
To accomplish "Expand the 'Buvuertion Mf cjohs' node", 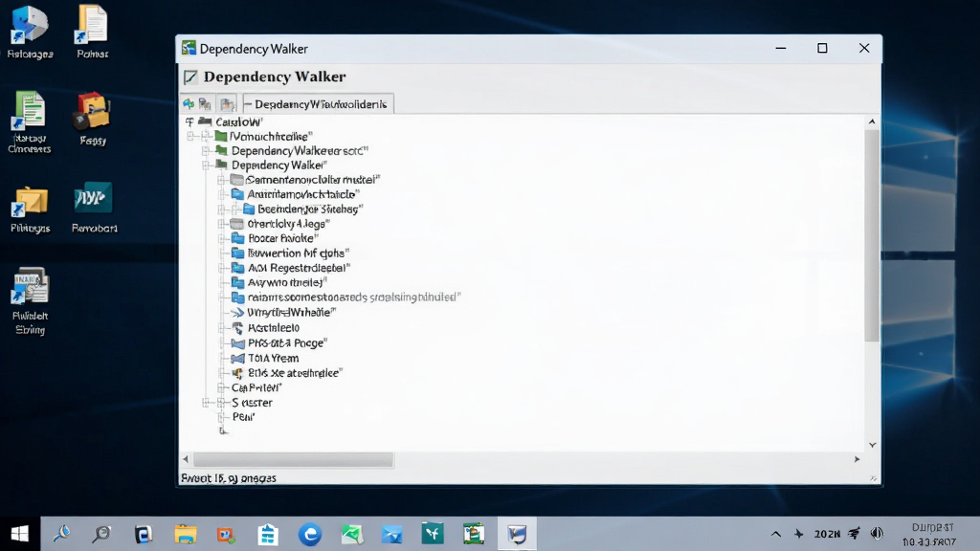I will (221, 253).
